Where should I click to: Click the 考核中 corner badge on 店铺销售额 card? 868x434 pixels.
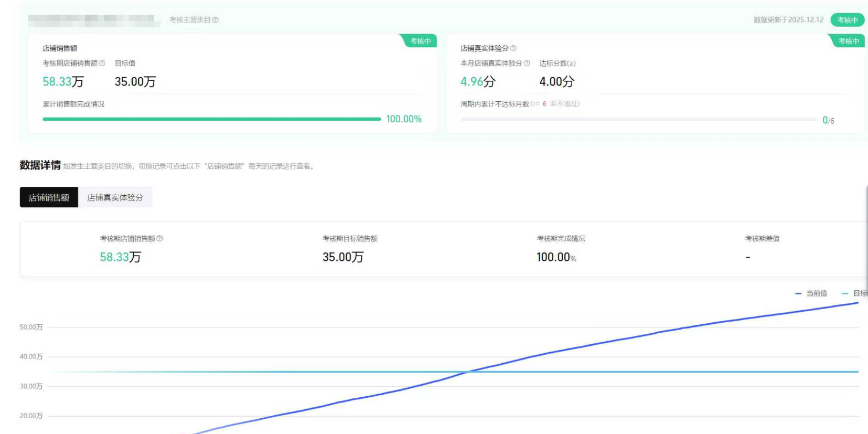click(420, 41)
